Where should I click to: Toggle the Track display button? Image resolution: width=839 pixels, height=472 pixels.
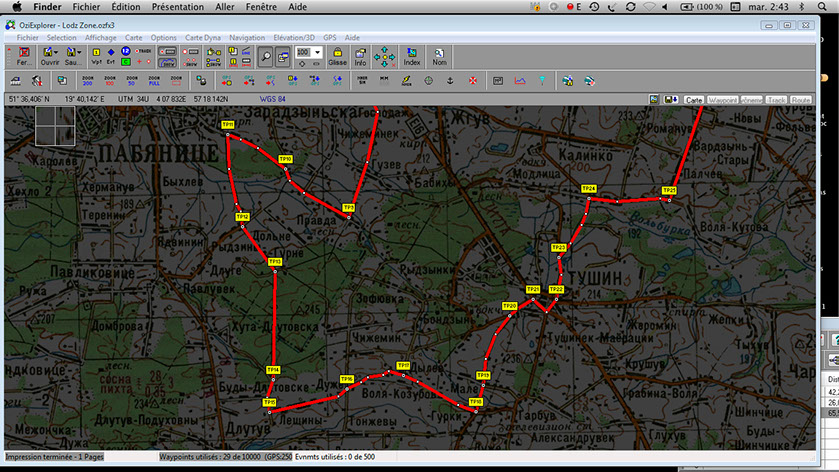776,100
